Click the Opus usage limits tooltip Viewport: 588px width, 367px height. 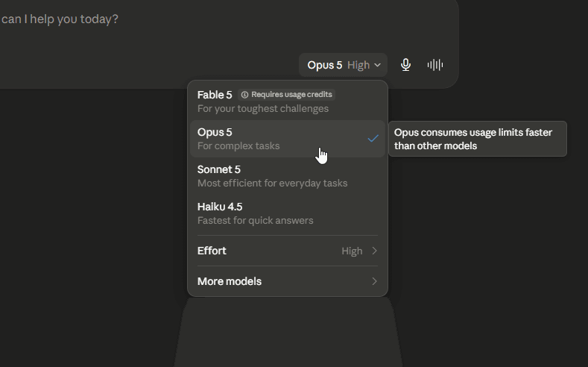point(478,139)
